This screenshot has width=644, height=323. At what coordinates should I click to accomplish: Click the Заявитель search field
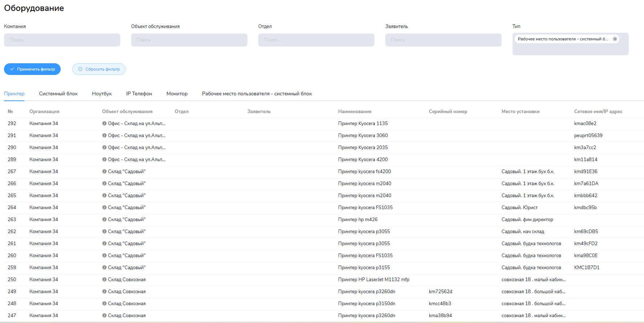443,40
